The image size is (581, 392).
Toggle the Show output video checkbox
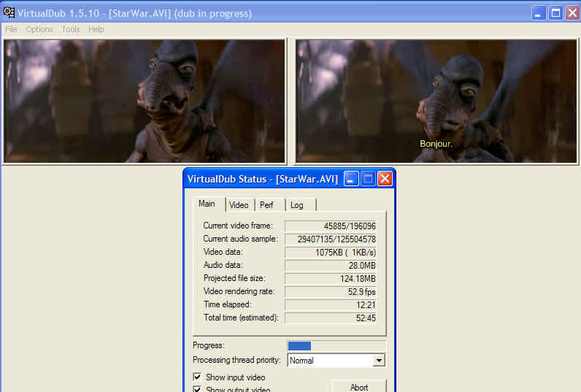coord(197,389)
